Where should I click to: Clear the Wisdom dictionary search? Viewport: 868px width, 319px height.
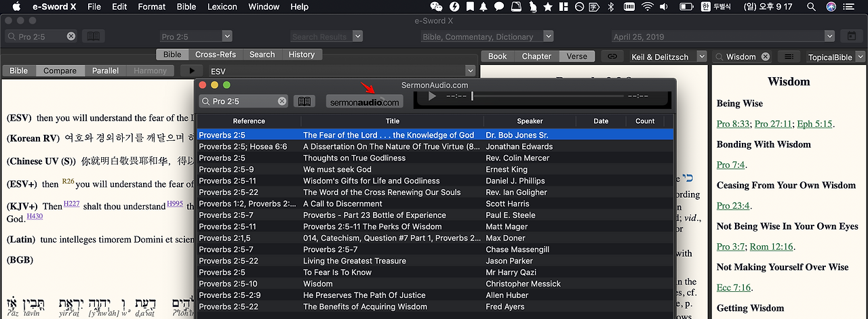(x=765, y=57)
